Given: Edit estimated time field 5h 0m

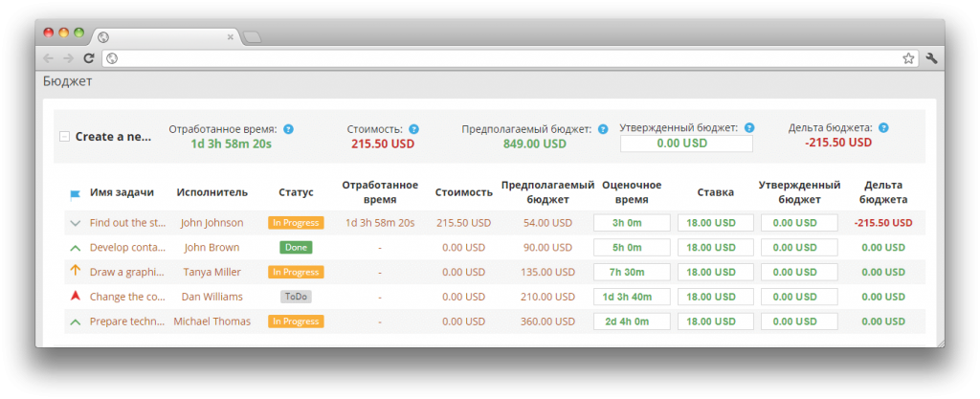Looking at the screenshot, I should (632, 247).
